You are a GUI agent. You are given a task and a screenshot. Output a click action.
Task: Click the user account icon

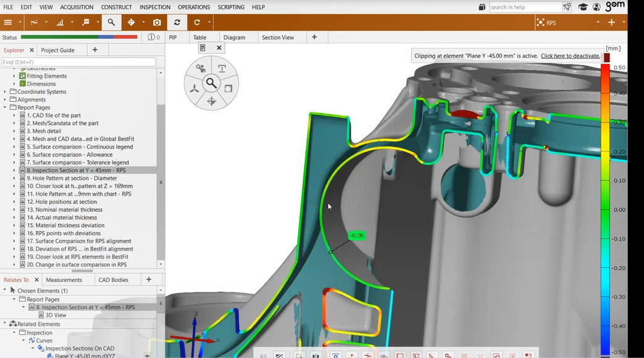pos(596,7)
